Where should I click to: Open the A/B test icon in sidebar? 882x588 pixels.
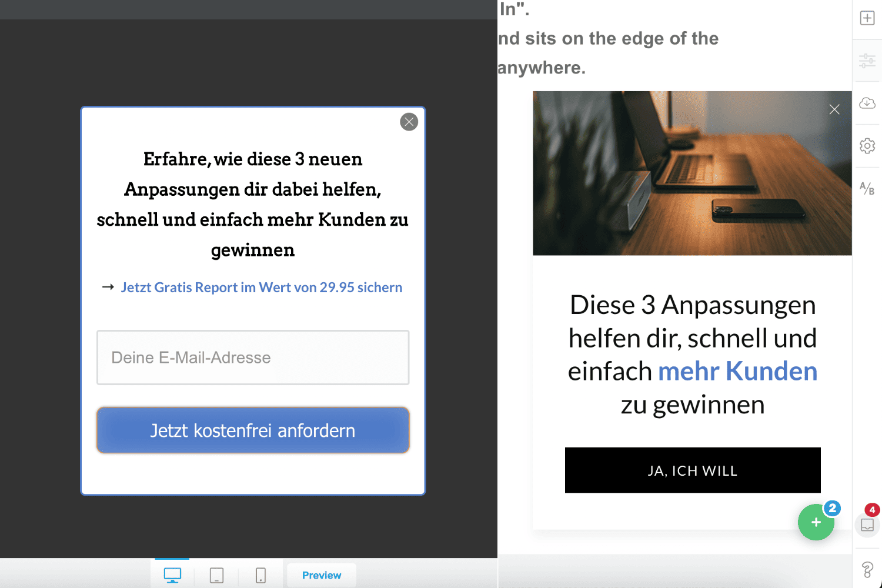867,188
